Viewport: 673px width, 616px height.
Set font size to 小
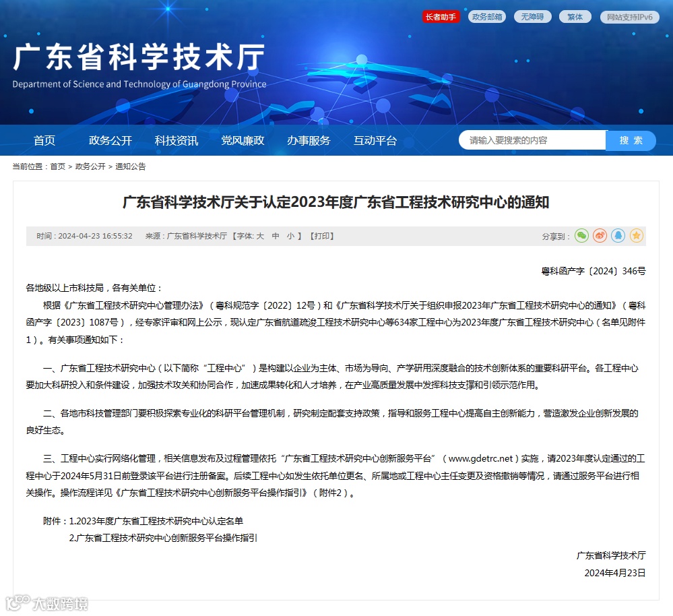(x=290, y=236)
